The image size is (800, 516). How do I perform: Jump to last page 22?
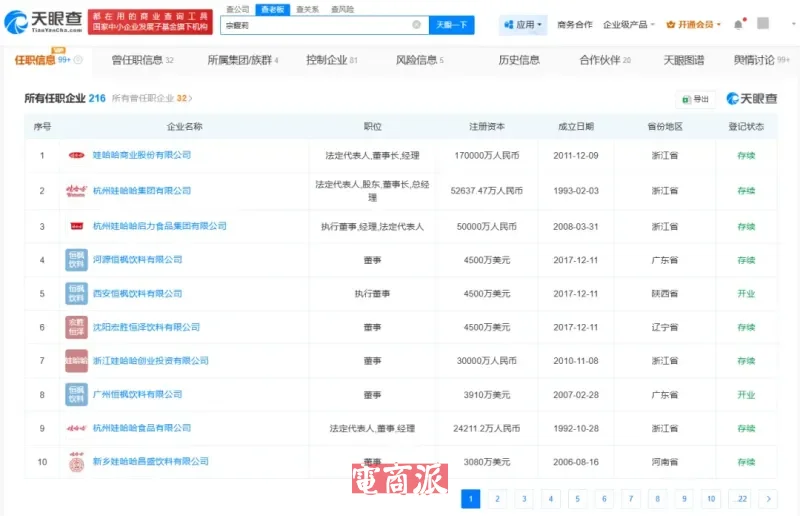(x=741, y=499)
